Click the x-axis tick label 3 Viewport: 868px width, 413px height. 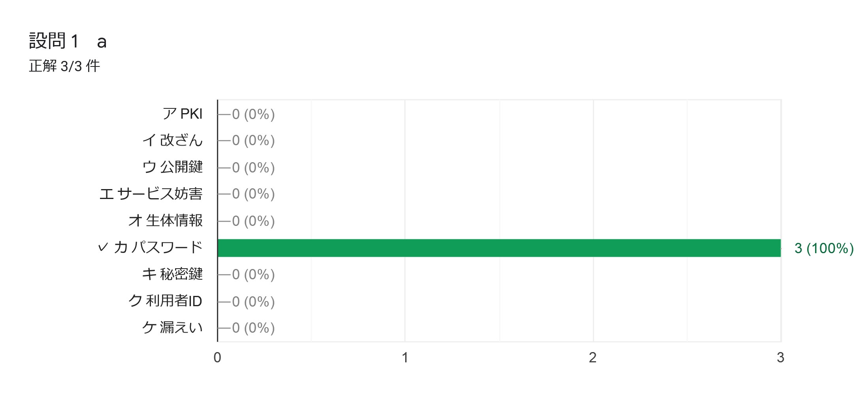click(780, 358)
